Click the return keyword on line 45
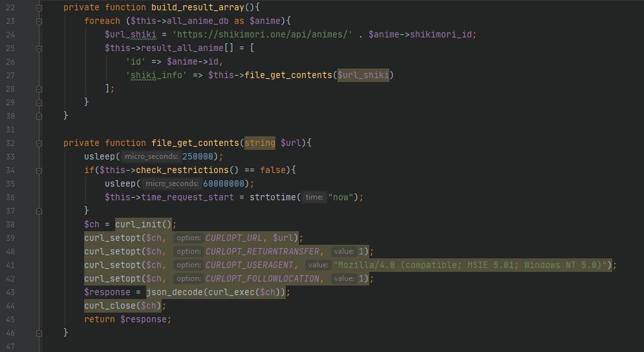644x352 pixels. coord(100,319)
